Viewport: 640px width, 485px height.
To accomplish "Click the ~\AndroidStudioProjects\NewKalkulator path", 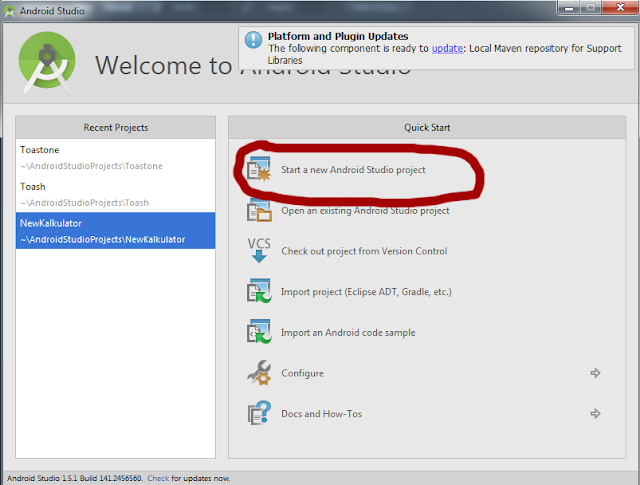I will 102,240.
